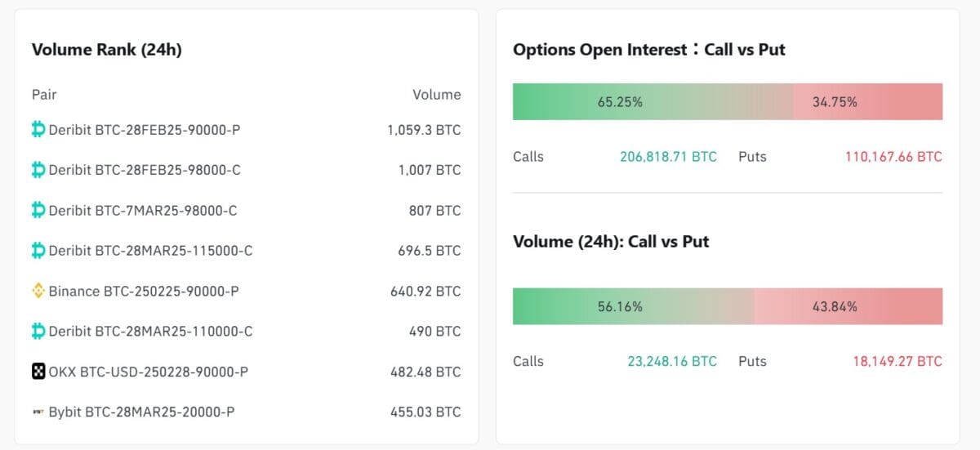This screenshot has height=450, width=980.
Task: Open the Deribit BTC-28FEB25-90000-P pair
Action: (x=144, y=130)
